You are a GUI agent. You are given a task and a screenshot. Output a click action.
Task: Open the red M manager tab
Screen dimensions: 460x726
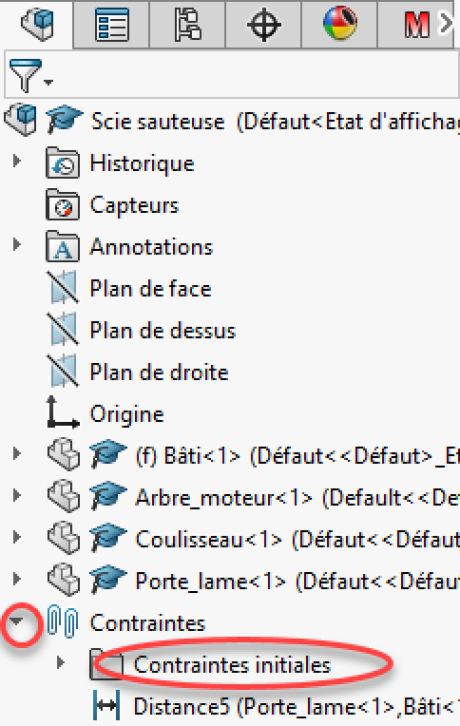click(416, 24)
